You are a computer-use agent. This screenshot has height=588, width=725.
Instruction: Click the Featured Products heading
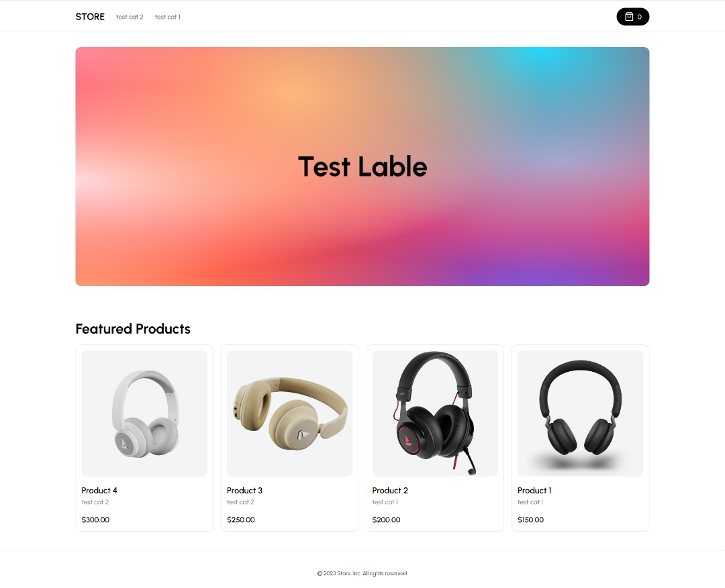point(133,329)
